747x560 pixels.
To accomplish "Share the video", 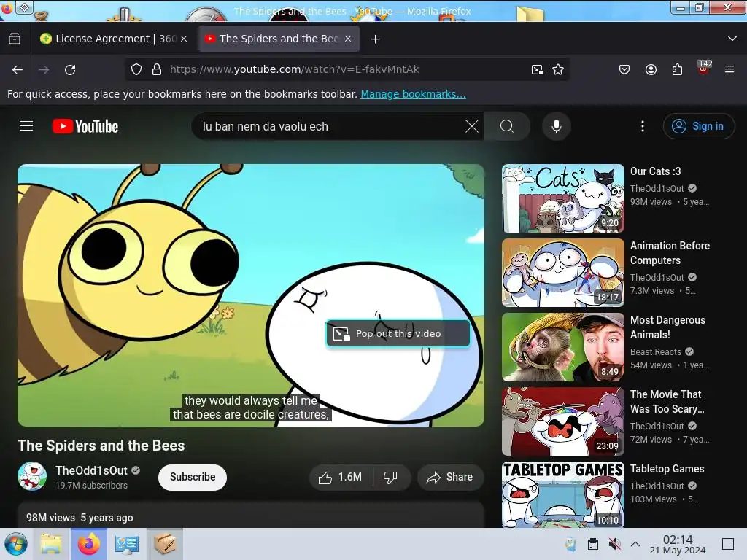I will (450, 477).
